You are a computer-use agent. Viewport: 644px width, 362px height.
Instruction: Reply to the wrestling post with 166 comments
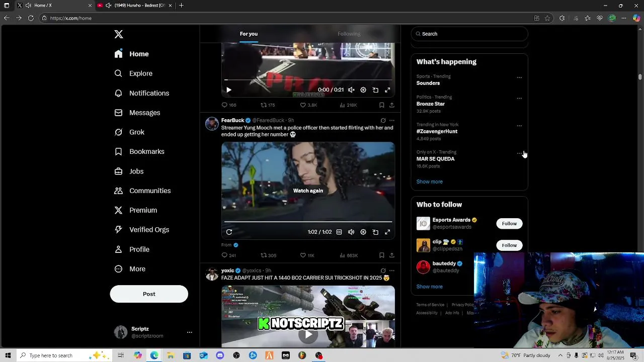(x=229, y=105)
